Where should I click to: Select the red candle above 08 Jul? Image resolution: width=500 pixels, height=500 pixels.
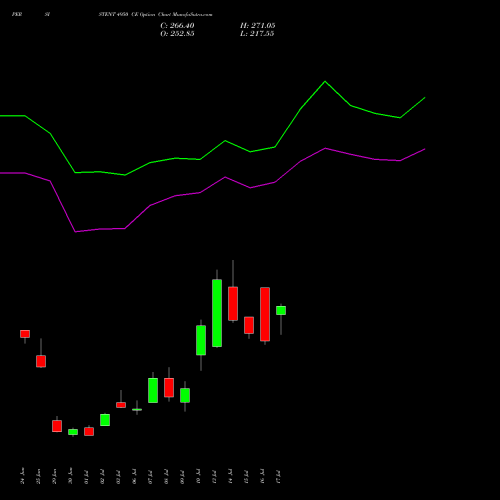click(x=169, y=387)
